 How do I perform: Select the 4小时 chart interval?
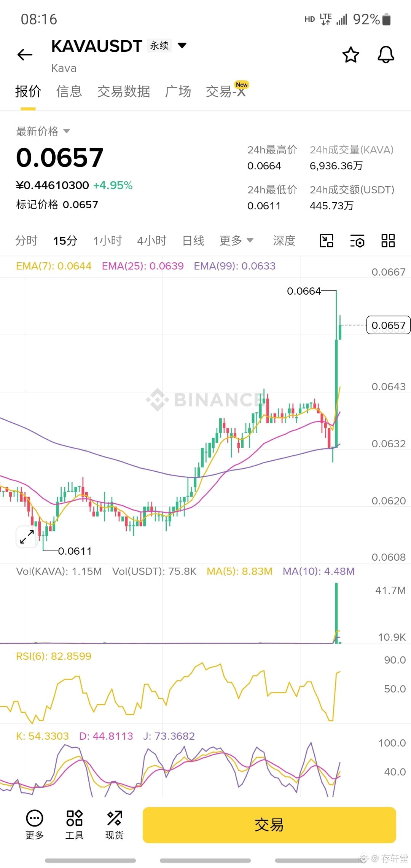(152, 241)
